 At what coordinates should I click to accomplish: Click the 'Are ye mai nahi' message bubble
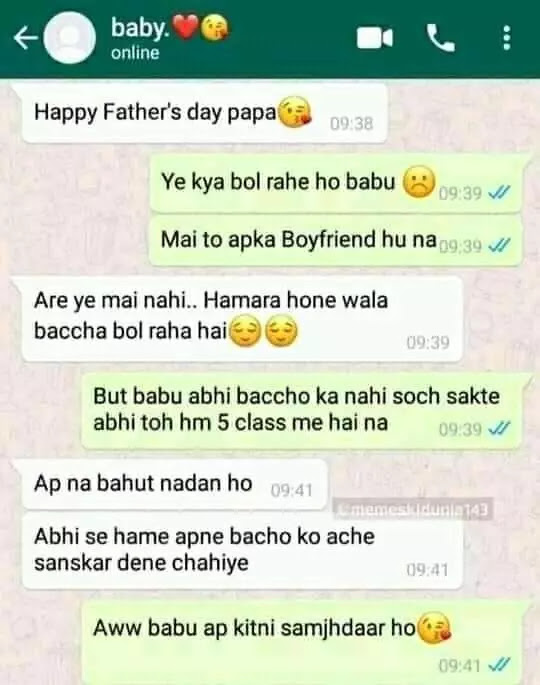click(242, 319)
